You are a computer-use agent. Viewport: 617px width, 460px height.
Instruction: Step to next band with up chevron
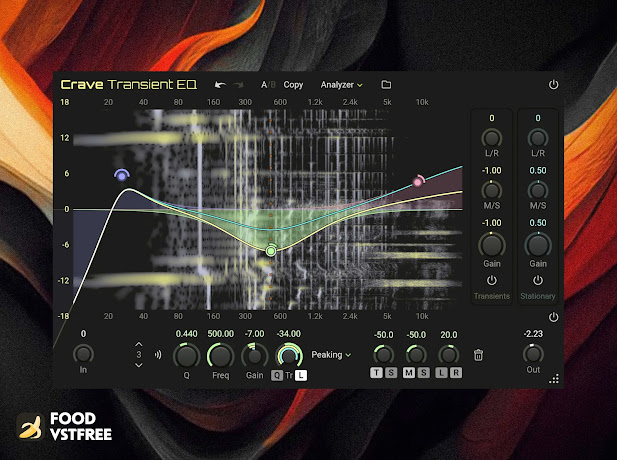pyautogui.click(x=139, y=344)
